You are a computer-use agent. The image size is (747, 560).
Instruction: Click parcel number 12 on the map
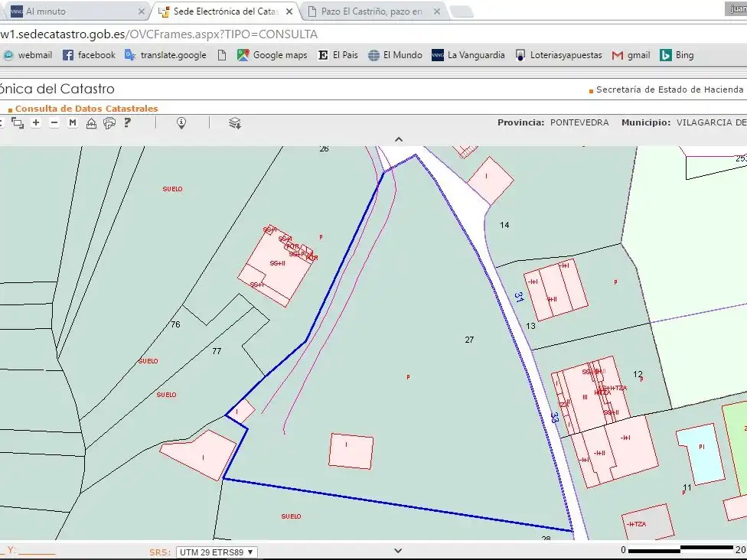point(638,374)
